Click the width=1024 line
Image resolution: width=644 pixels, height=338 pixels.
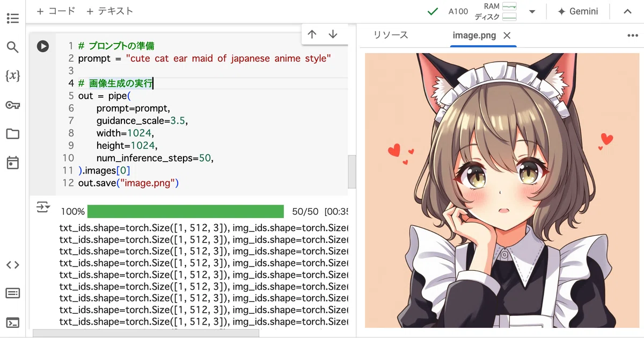(x=125, y=133)
